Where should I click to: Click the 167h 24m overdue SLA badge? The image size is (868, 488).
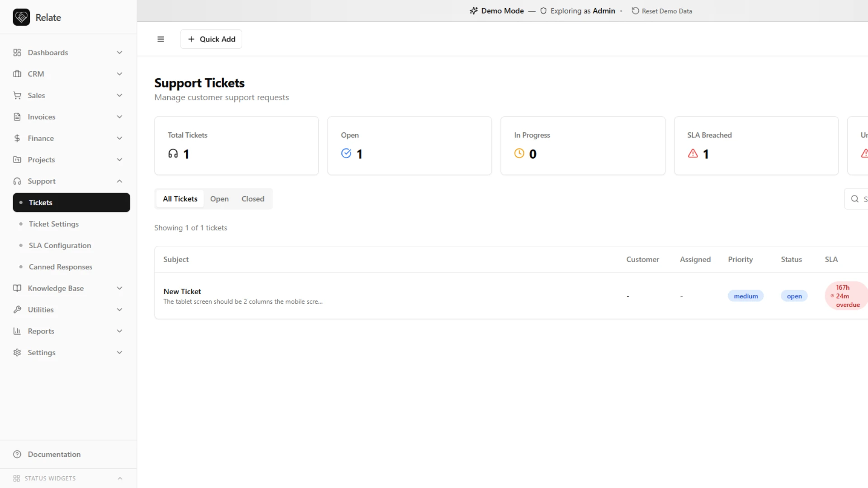point(846,296)
